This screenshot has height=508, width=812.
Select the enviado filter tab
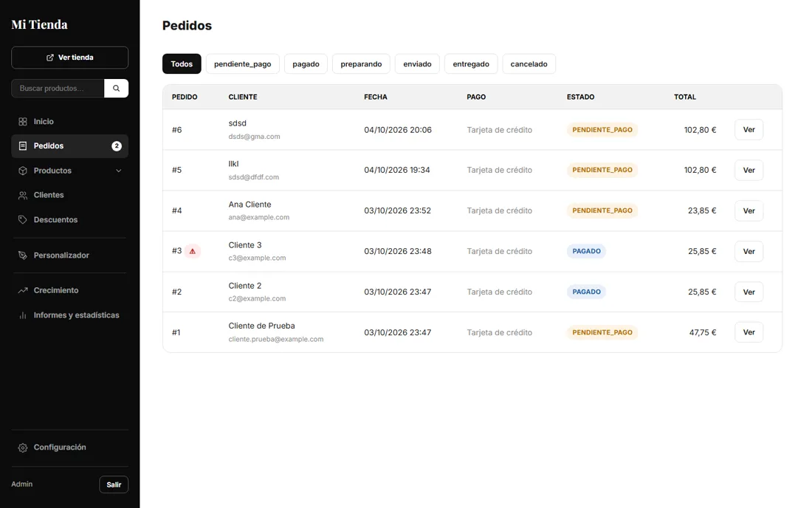(x=417, y=63)
